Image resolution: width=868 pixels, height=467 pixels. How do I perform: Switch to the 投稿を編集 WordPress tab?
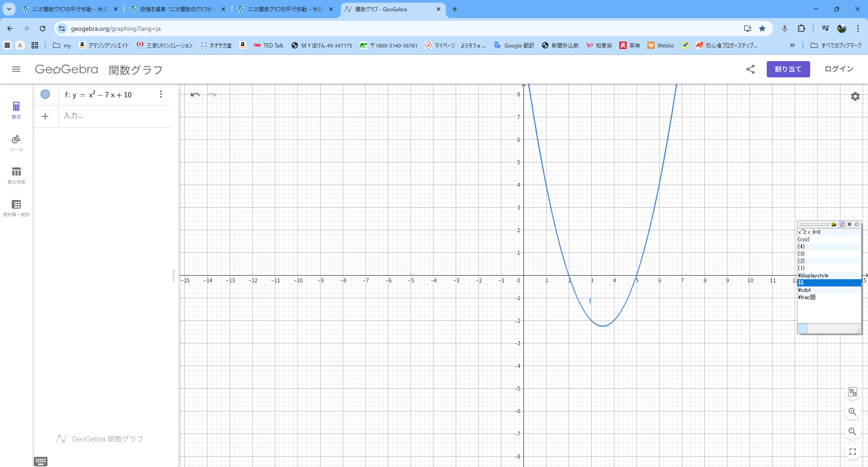[177, 9]
